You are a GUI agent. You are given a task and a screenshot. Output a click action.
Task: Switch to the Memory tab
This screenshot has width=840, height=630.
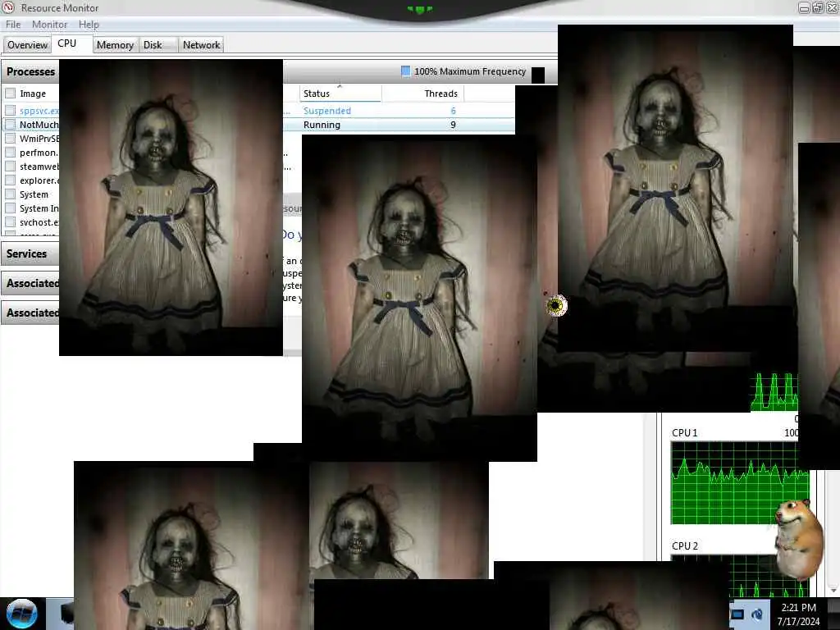[x=115, y=45]
